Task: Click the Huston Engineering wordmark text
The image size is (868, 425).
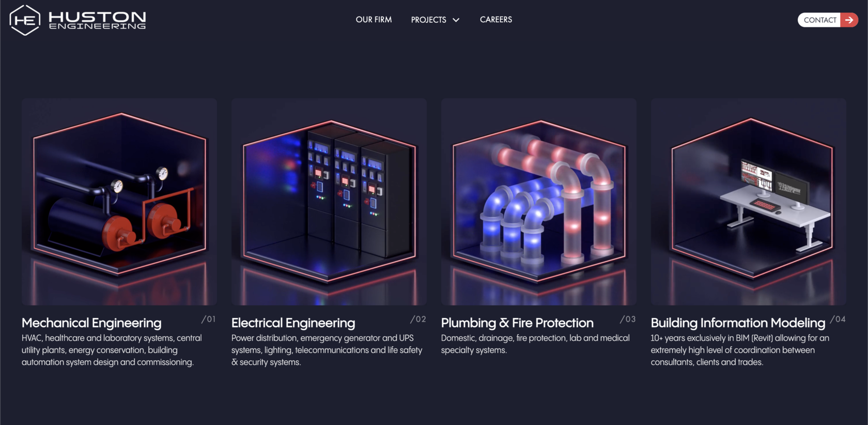Action: tap(97, 20)
